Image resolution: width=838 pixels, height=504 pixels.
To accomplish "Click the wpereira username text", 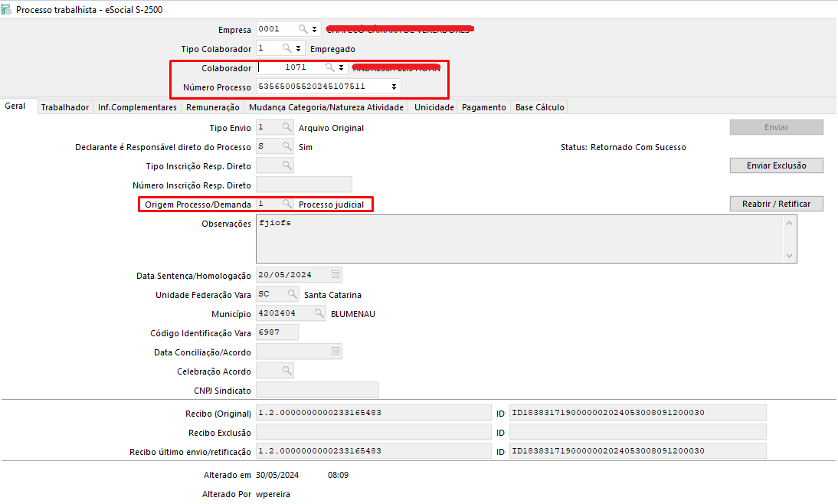I will [x=273, y=494].
